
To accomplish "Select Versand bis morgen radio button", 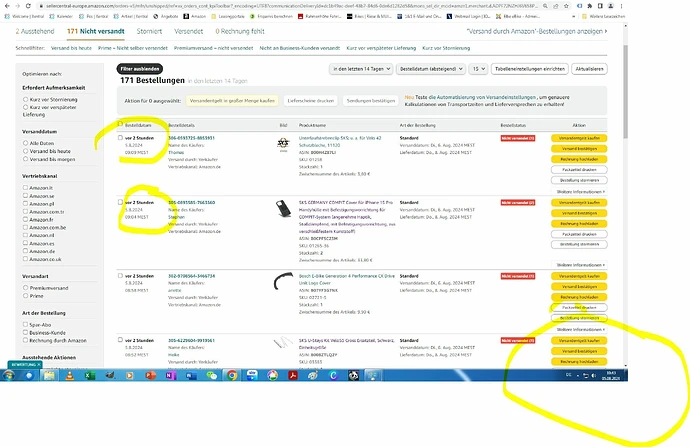I will pos(26,159).
